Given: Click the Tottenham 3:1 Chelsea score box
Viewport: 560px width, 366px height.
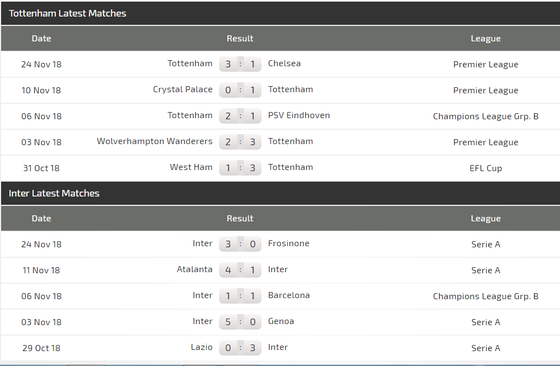Looking at the screenshot, I should coord(240,64).
